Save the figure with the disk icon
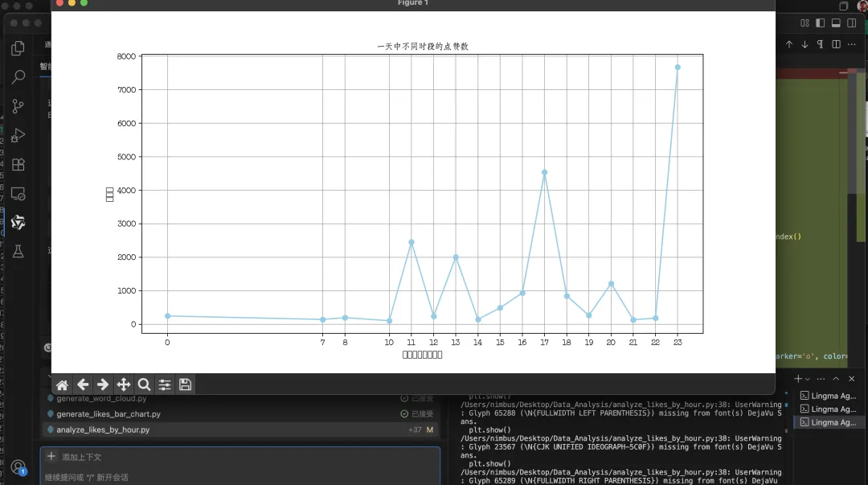Screen dimensions: 868x485 [x=185, y=384]
